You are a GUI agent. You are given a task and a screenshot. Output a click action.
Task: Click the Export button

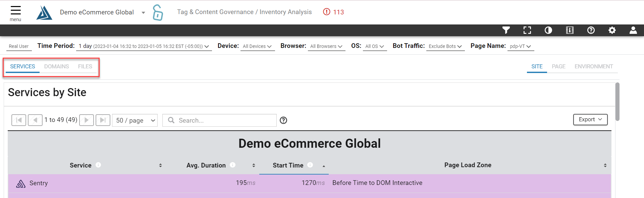coord(590,120)
